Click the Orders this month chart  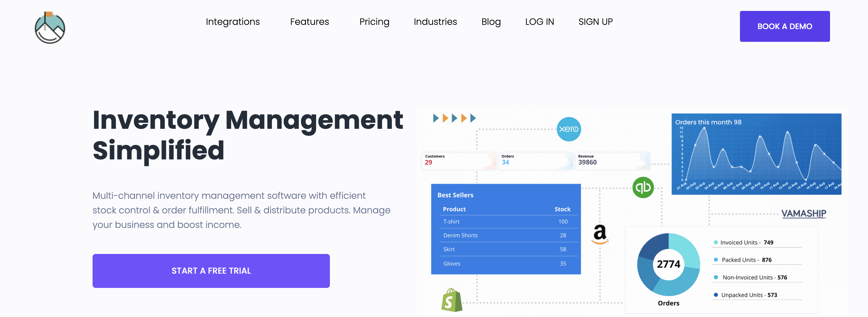coord(756,154)
